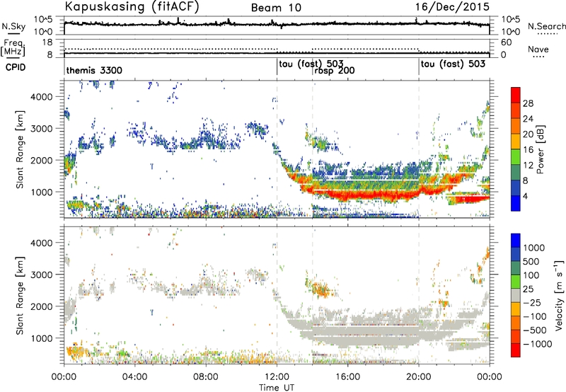
Task: Click the dashed 20:00 marker line in velocity plot
Action: click(x=419, y=296)
